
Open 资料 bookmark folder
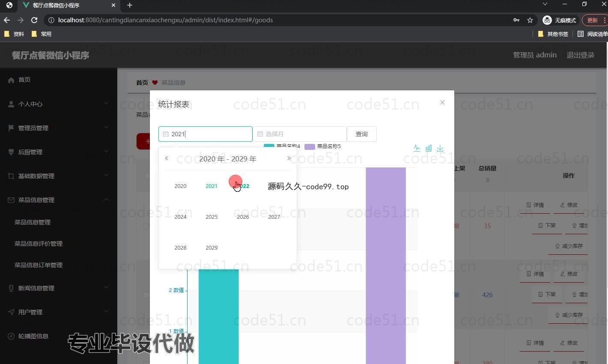point(14,34)
